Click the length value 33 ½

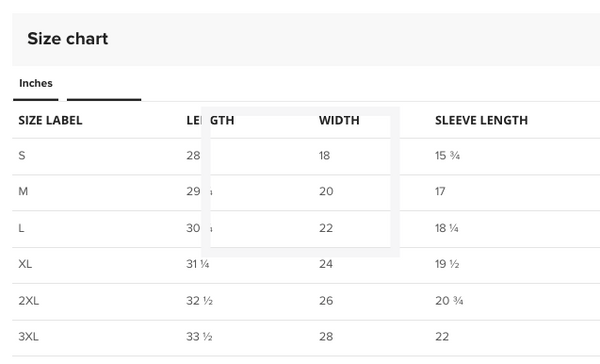pos(199,337)
